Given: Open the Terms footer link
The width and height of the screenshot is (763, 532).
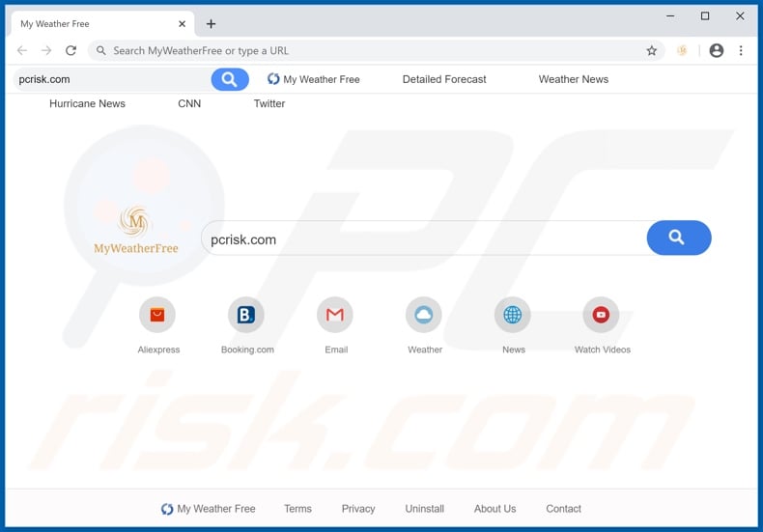Looking at the screenshot, I should [x=297, y=509].
